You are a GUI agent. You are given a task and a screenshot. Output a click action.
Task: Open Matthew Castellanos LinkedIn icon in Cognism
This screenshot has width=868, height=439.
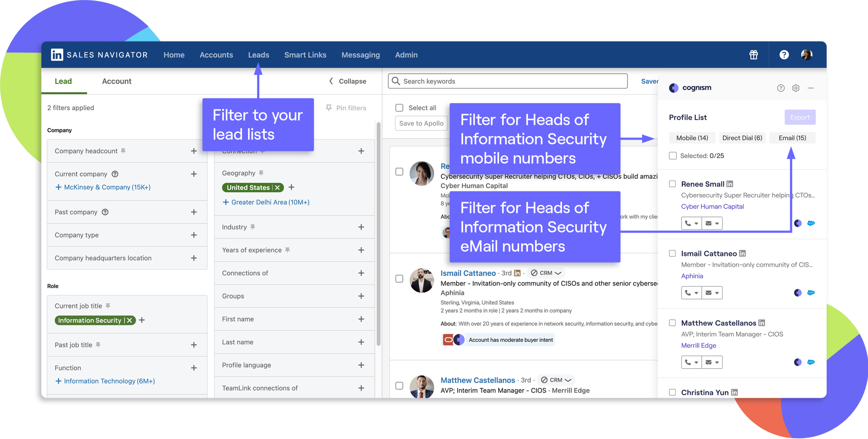click(x=762, y=323)
